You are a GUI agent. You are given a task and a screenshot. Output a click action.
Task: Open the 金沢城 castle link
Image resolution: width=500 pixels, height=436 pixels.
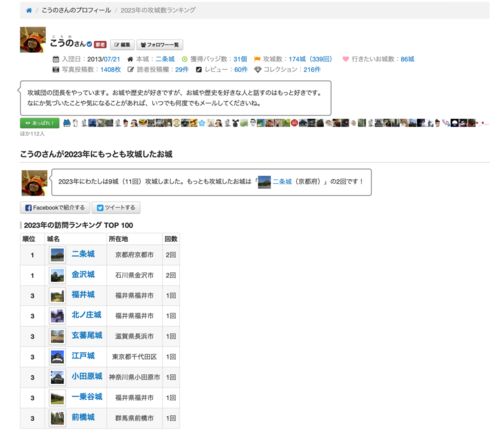[83, 274]
